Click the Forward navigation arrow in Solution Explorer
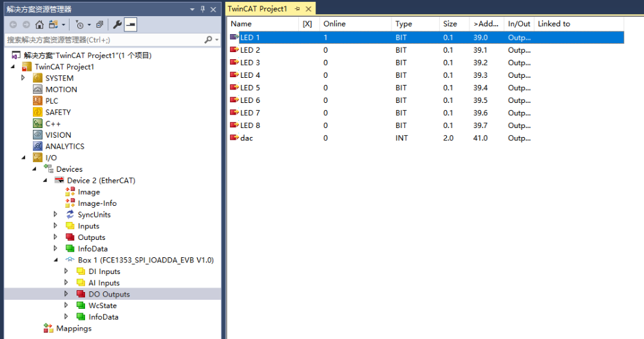This screenshot has height=339, width=644. (x=26, y=24)
